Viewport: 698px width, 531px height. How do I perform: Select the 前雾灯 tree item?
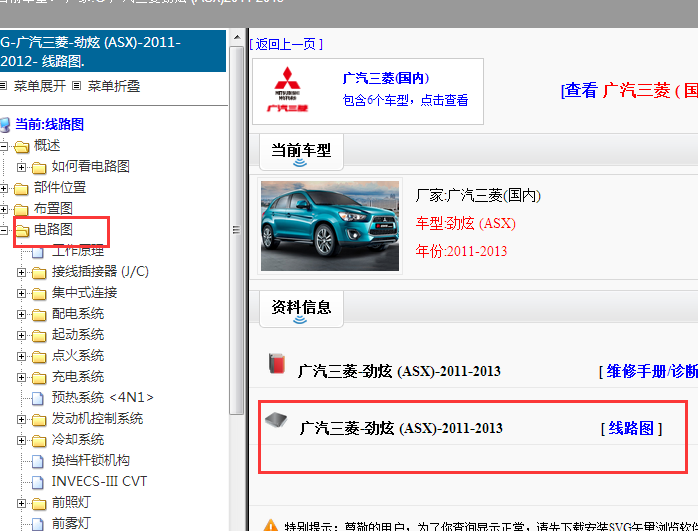(x=71, y=523)
